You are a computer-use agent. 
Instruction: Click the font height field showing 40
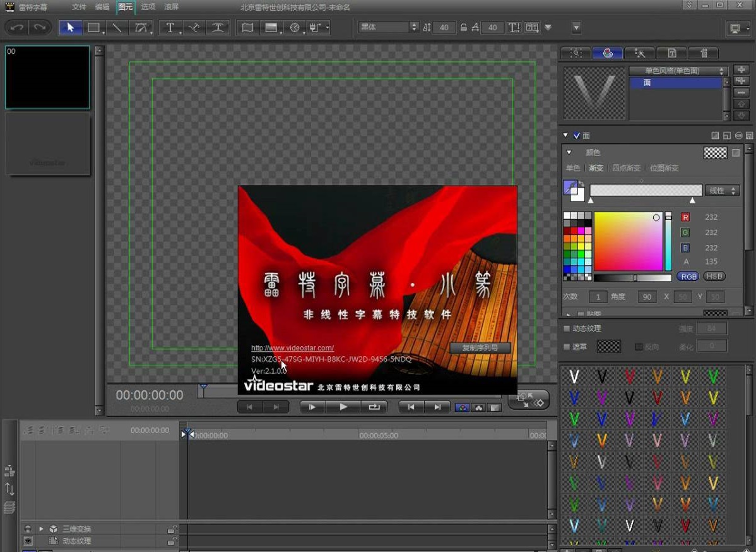(x=444, y=28)
